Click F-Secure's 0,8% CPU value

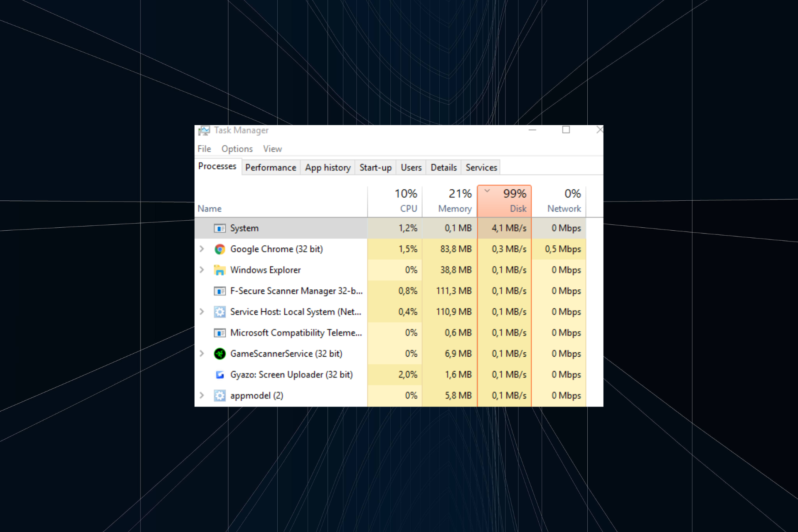click(x=408, y=291)
